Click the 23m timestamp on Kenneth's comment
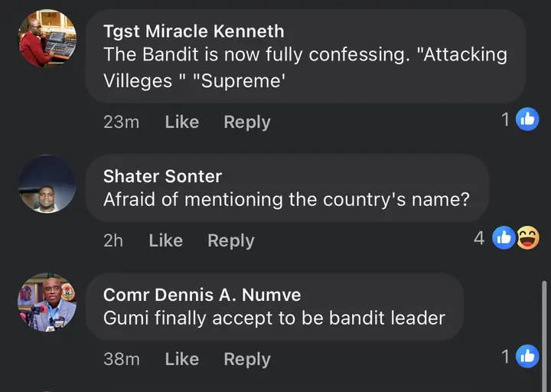Image resolution: width=551 pixels, height=392 pixels. (x=121, y=122)
